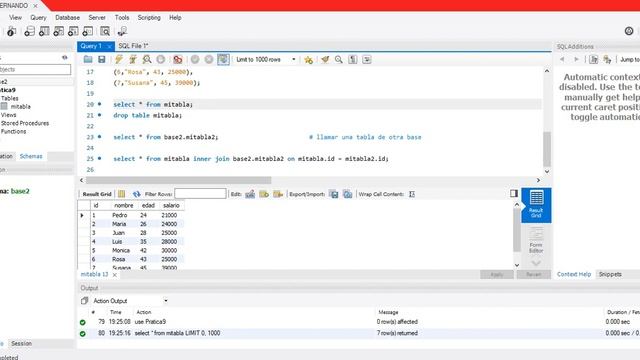Select Views in the schema tree
The height and width of the screenshot is (360, 640).
tap(9, 115)
